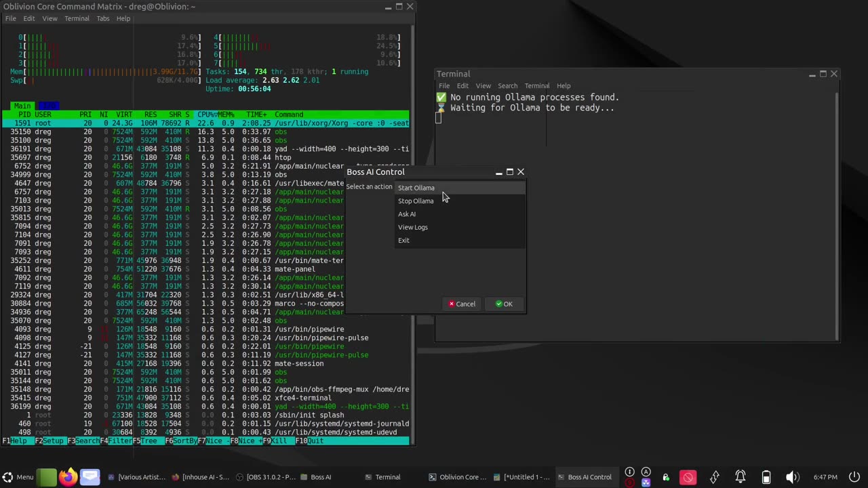
Task: Open the battery status tray icon
Action: [766, 477]
